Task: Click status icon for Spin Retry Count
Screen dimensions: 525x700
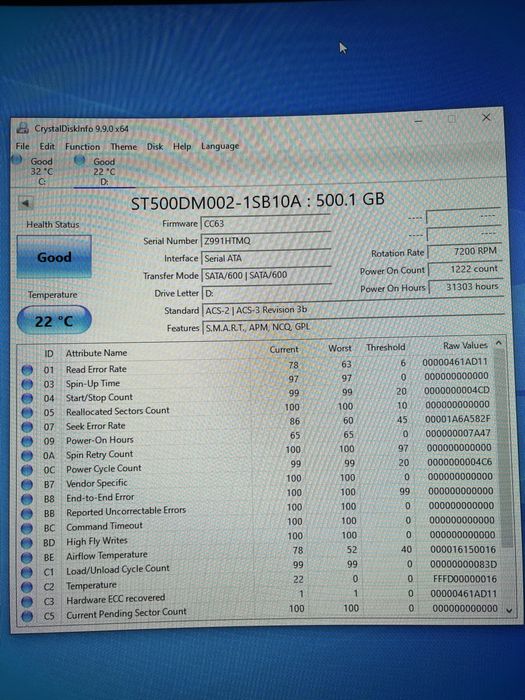Action: tap(27, 455)
